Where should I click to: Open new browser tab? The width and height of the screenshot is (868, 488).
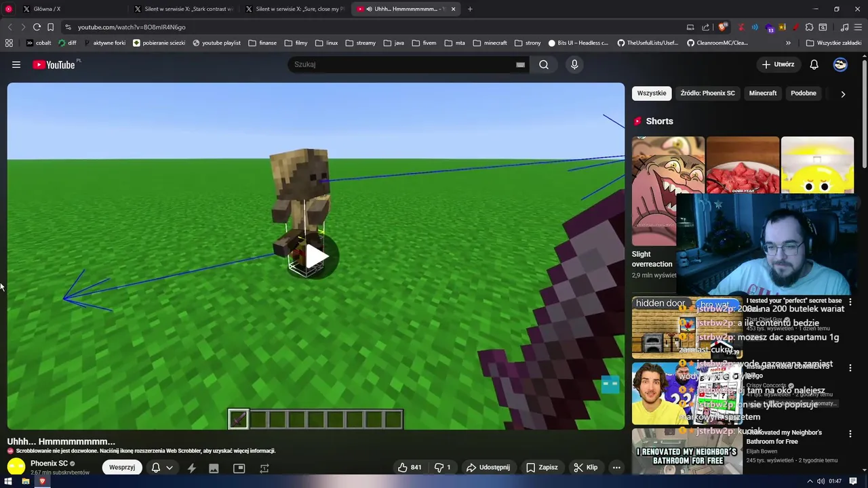tap(470, 9)
